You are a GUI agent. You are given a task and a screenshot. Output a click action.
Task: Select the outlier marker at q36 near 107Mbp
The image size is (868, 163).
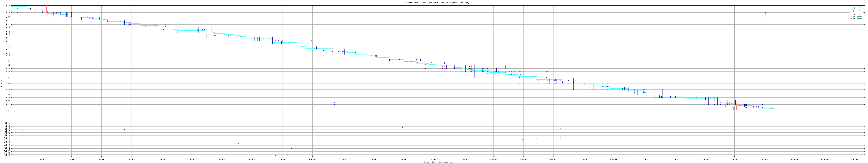pos(334,102)
